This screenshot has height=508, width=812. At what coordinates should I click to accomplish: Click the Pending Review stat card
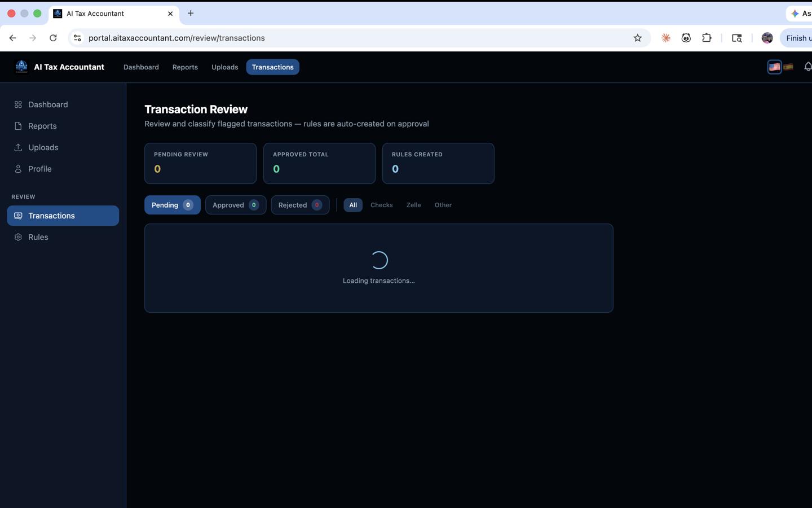point(200,163)
